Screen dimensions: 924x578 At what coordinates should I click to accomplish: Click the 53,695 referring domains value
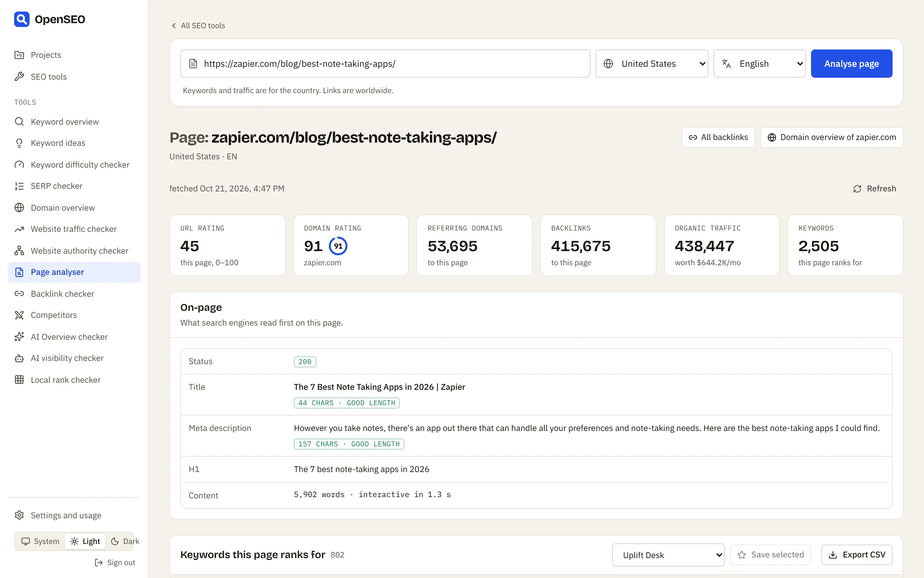coord(452,246)
